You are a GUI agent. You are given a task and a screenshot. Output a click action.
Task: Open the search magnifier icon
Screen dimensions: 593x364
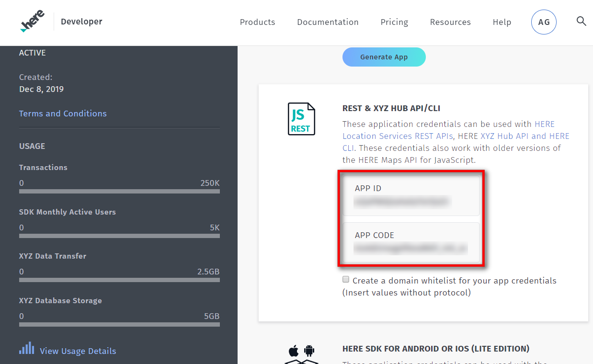tap(581, 21)
